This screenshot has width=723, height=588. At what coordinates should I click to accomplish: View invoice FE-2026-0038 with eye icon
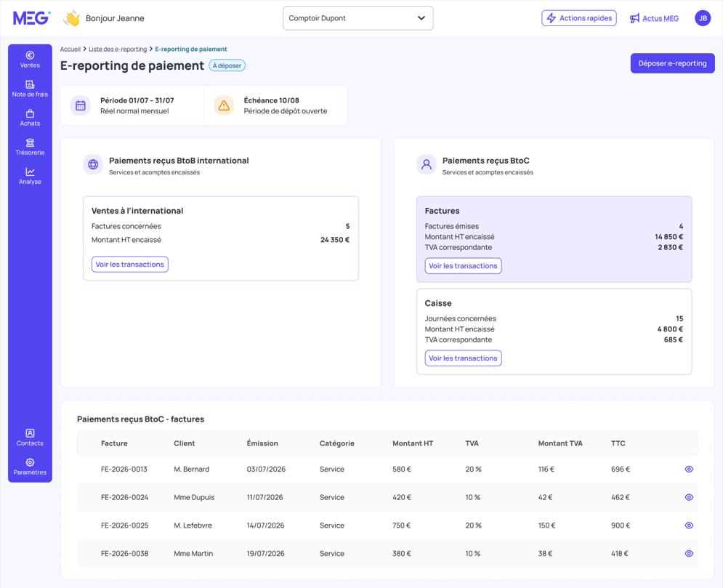click(689, 553)
